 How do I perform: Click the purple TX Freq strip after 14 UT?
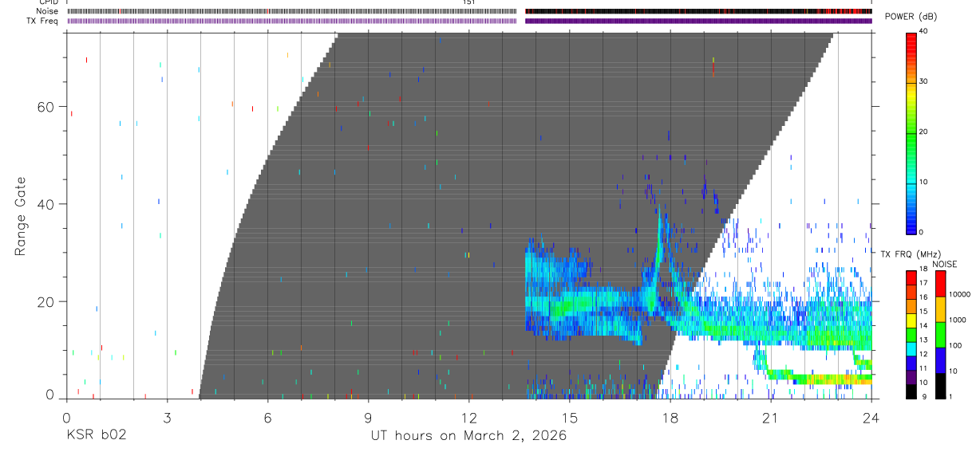[x=698, y=21]
